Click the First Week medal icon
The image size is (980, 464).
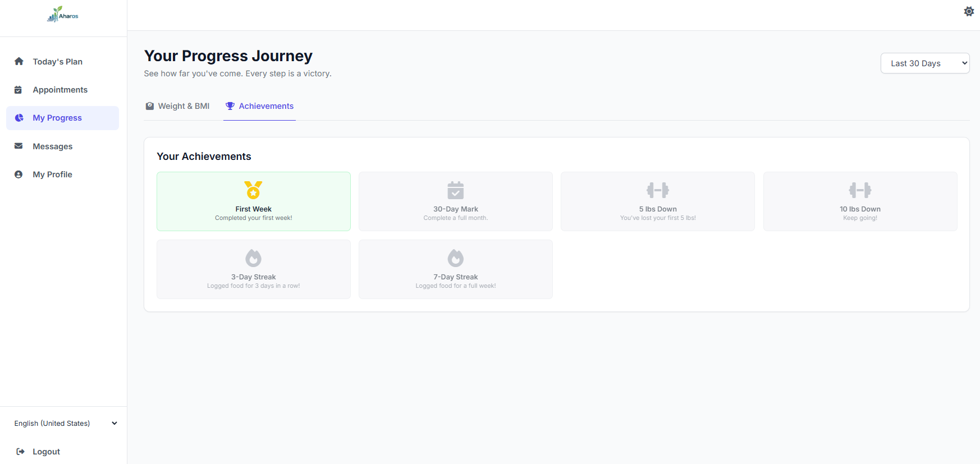pyautogui.click(x=254, y=190)
